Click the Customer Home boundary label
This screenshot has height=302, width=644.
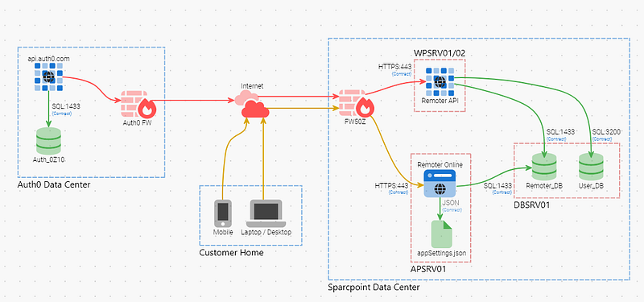coord(231,253)
